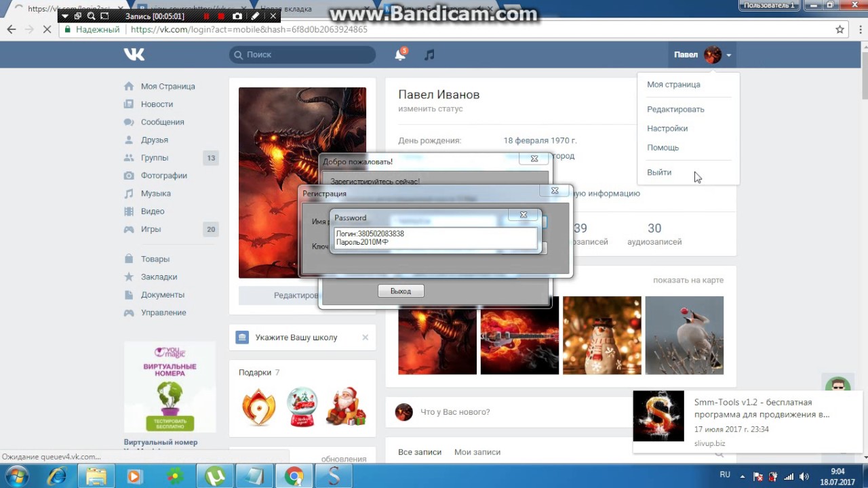
Task: Open VK notifications bell
Action: coord(400,55)
